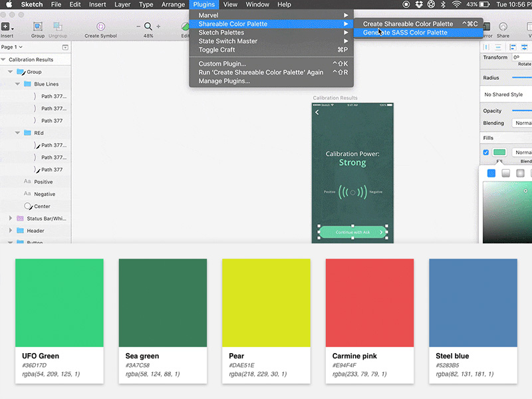Select the Negative text layer
This screenshot has height=399, width=532.
coord(45,194)
